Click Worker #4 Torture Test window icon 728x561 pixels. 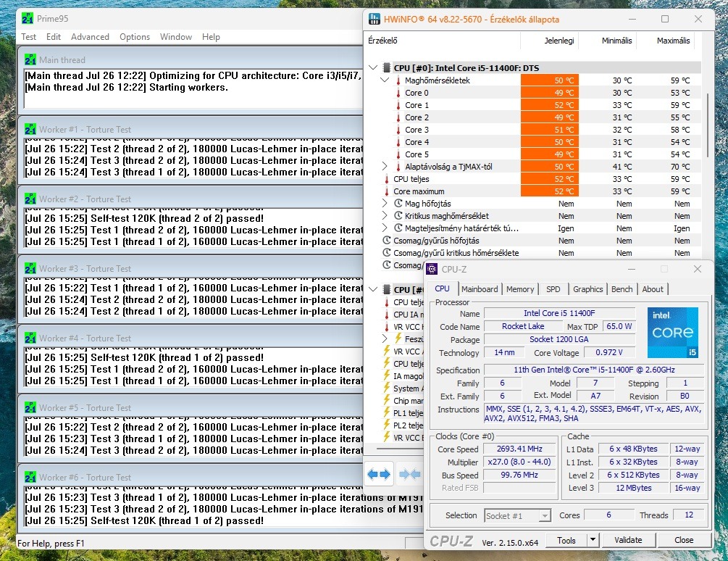click(30, 338)
